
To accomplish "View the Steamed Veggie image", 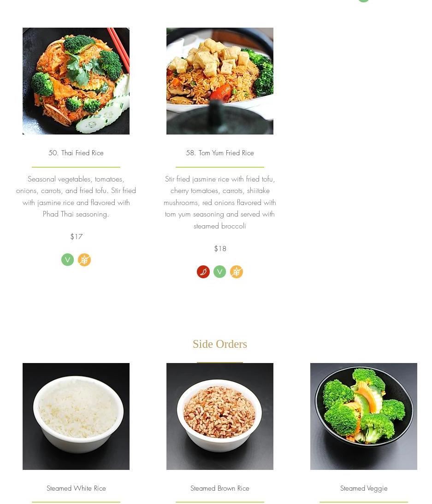I will point(363,416).
